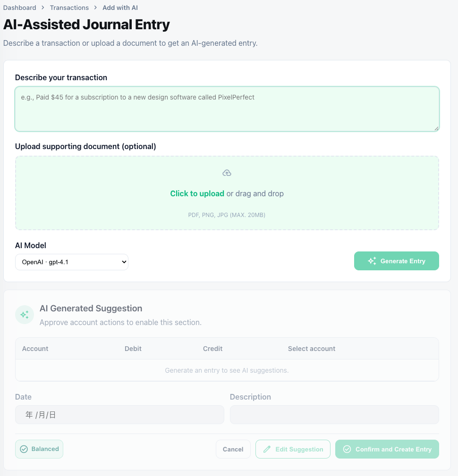
Task: Navigate to Dashboard via the breadcrumb
Action: 19,8
